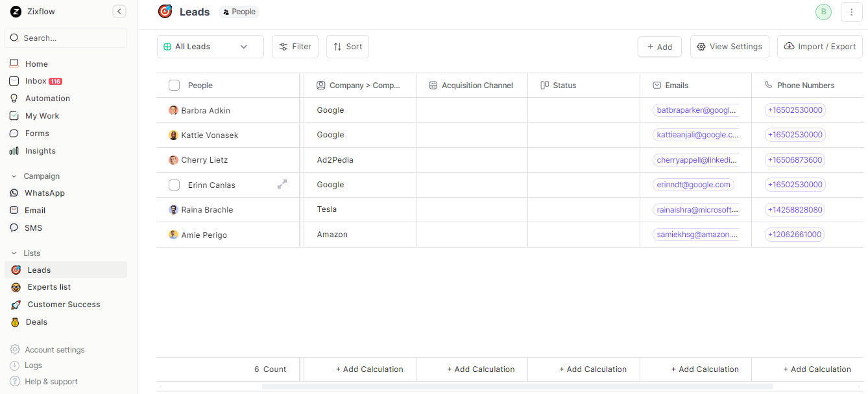Open the three-dot more options menu
This screenshot has width=868, height=394.
[851, 12]
